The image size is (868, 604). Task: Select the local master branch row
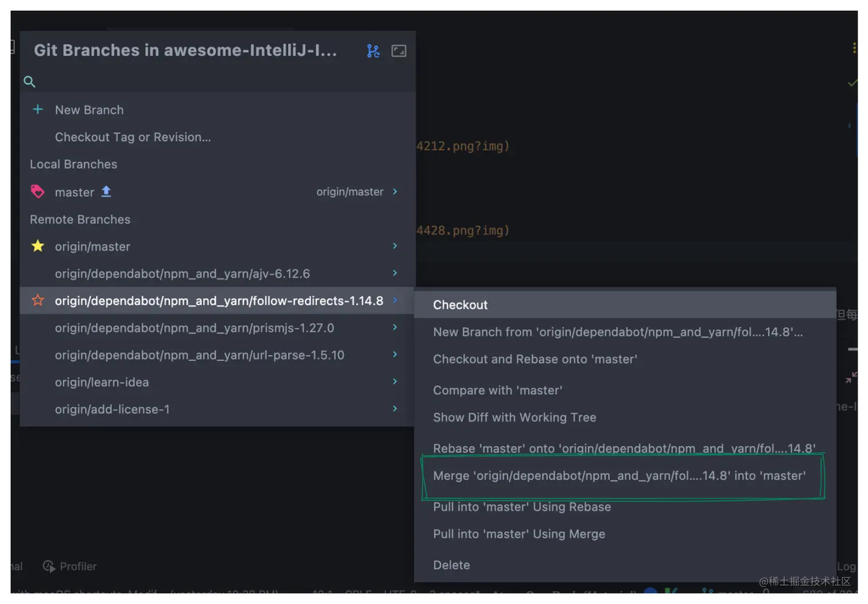[x=217, y=192]
